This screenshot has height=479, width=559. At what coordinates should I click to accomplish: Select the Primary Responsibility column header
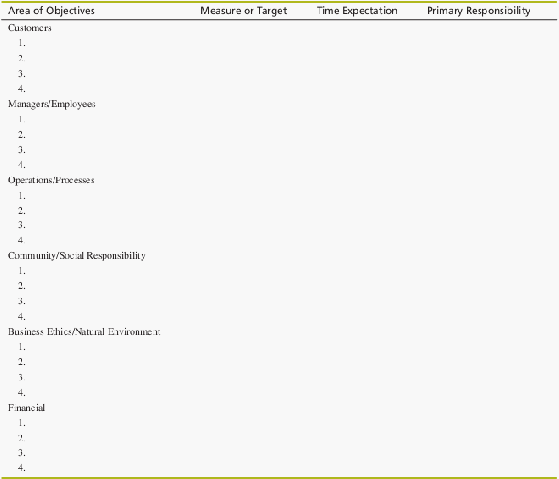[x=478, y=11]
